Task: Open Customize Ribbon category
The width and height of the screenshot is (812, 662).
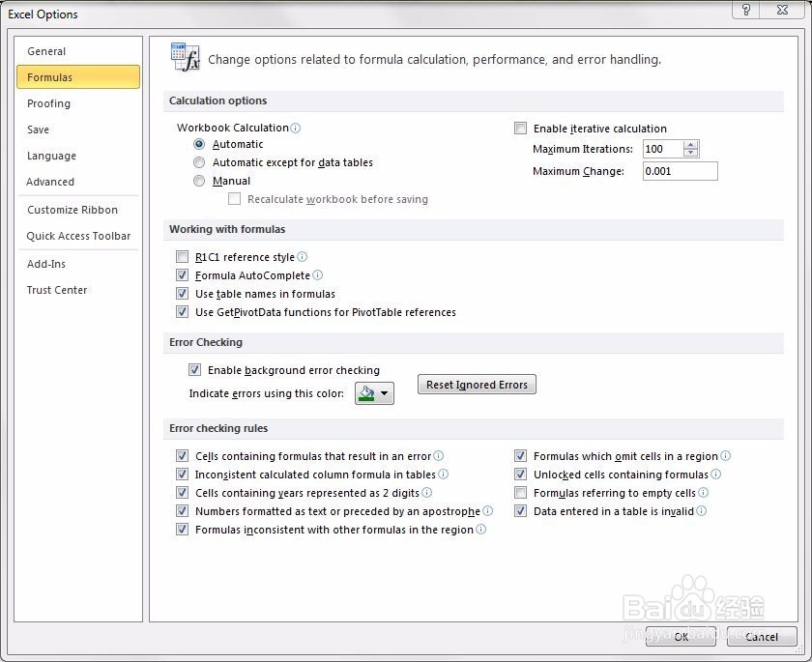Action: tap(78, 210)
